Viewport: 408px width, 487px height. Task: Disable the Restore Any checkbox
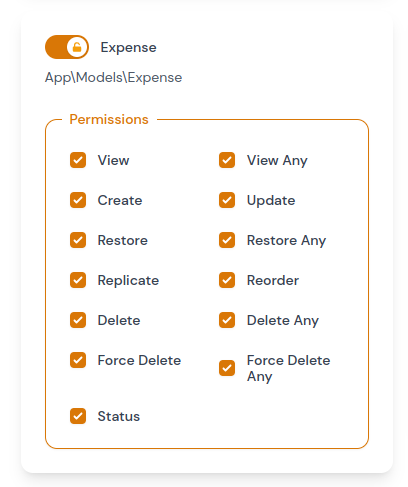227,240
